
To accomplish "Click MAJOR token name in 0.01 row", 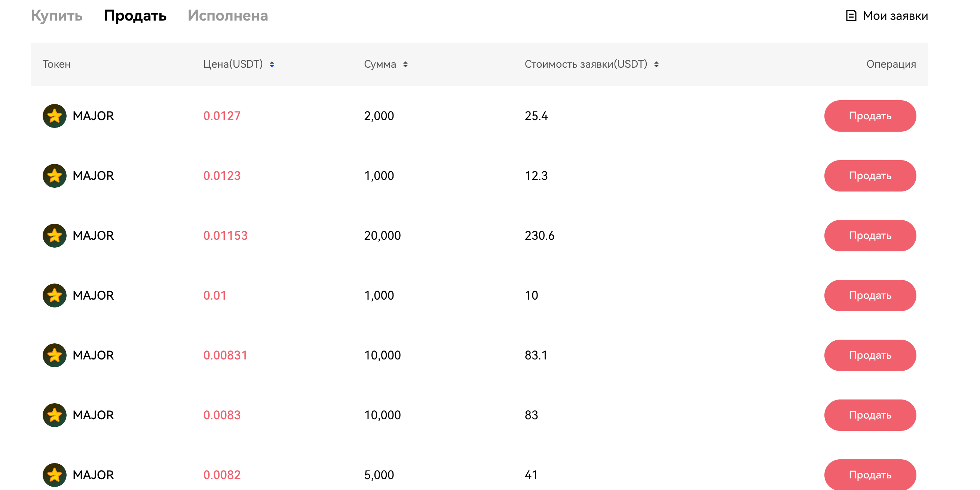I will click(93, 295).
